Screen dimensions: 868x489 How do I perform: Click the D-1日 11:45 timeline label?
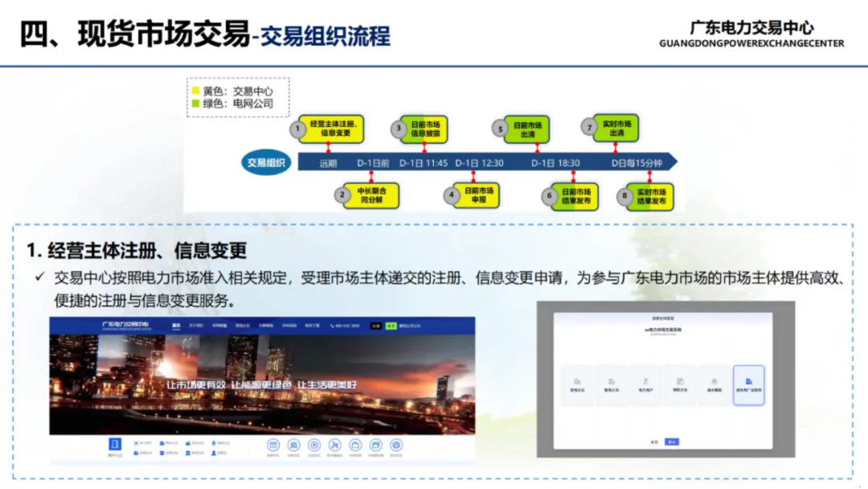[x=423, y=163]
